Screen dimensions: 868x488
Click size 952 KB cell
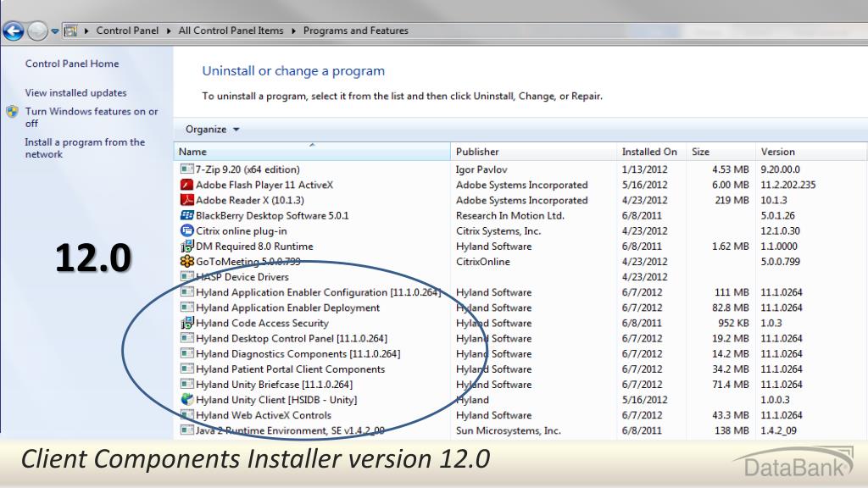click(733, 323)
